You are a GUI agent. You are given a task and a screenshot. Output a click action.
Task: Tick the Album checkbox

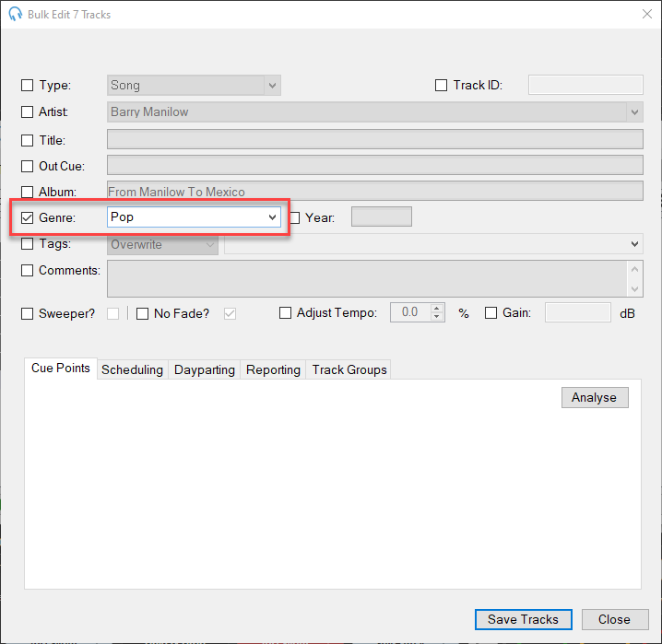(x=28, y=192)
